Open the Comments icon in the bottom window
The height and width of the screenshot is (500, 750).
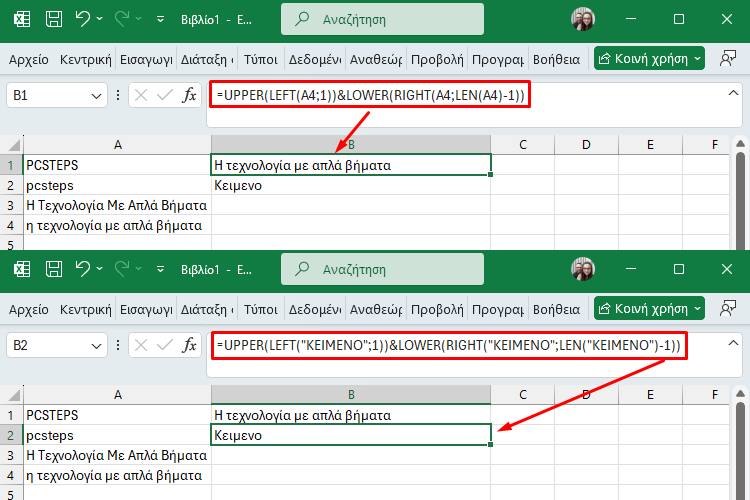[x=728, y=309]
